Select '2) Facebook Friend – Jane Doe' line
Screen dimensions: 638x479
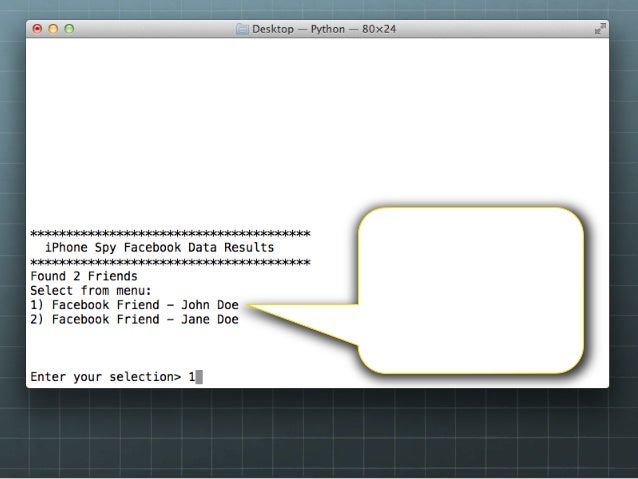[134, 319]
